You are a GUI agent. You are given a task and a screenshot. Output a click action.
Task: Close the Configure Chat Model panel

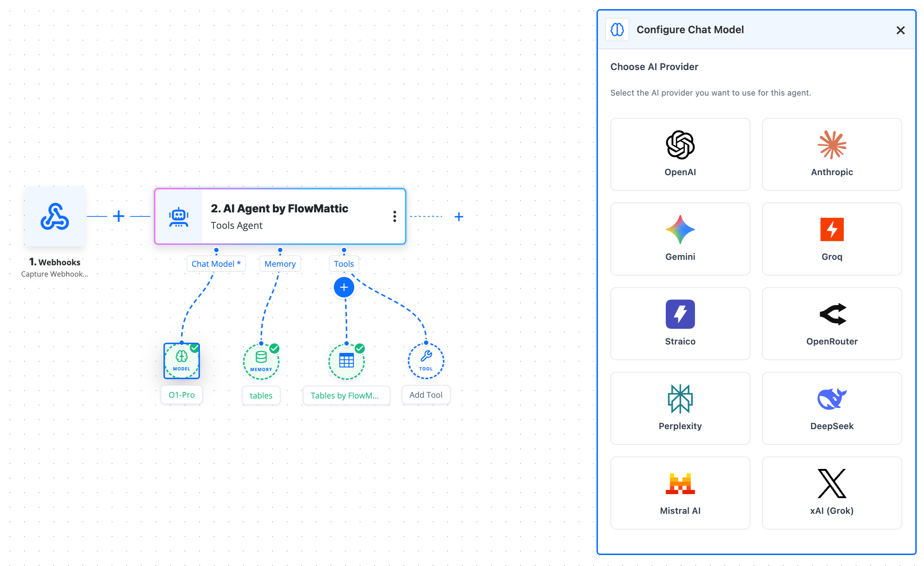(900, 30)
